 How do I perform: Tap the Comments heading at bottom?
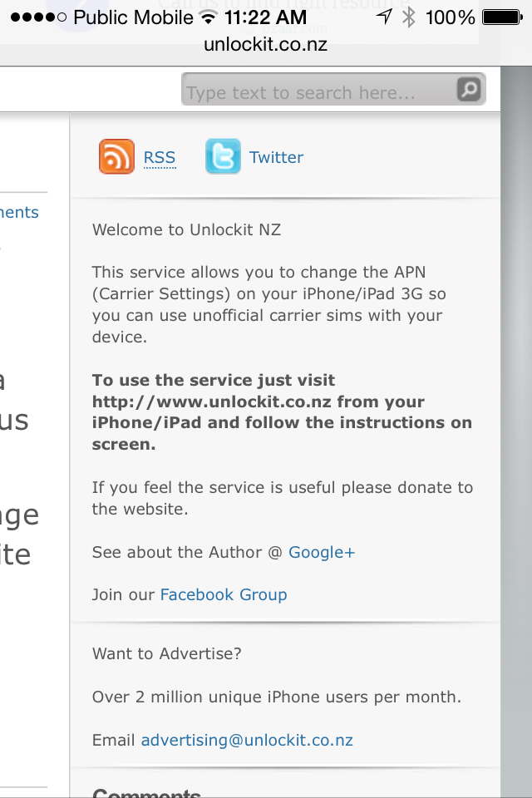tap(146, 792)
